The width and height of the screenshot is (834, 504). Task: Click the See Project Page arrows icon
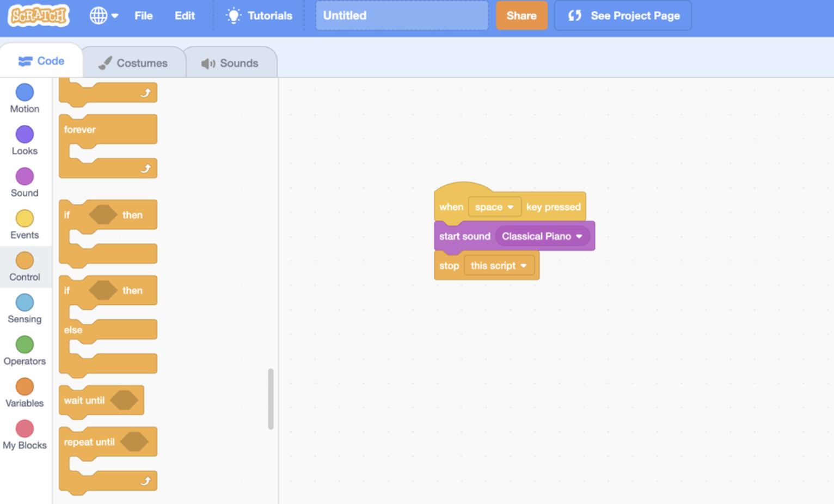click(575, 16)
